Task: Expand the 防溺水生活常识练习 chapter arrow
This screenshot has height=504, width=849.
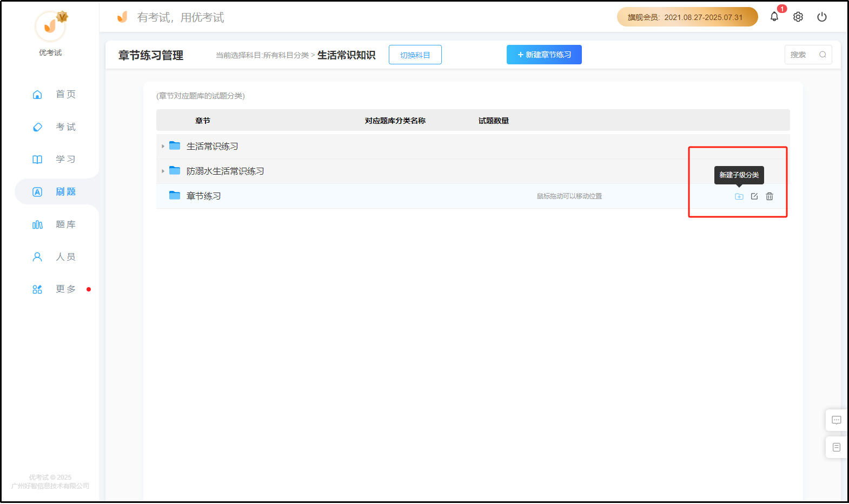Action: 163,171
